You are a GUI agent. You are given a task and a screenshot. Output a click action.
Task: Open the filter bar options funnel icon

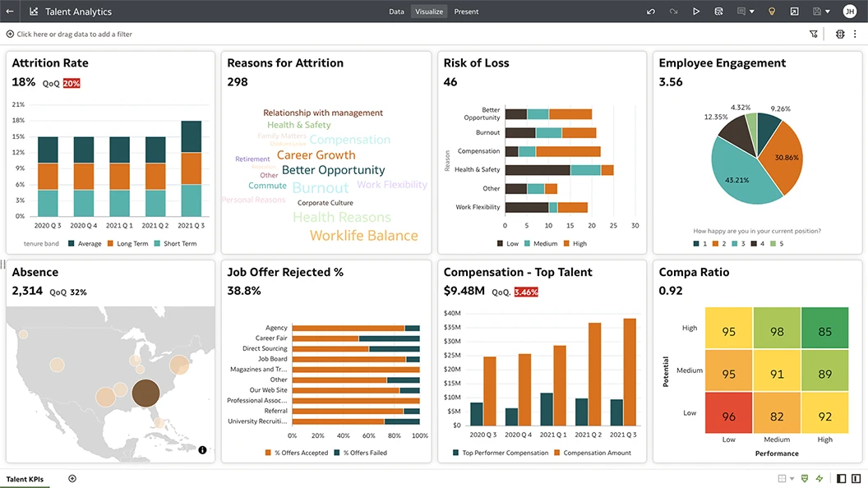[814, 35]
